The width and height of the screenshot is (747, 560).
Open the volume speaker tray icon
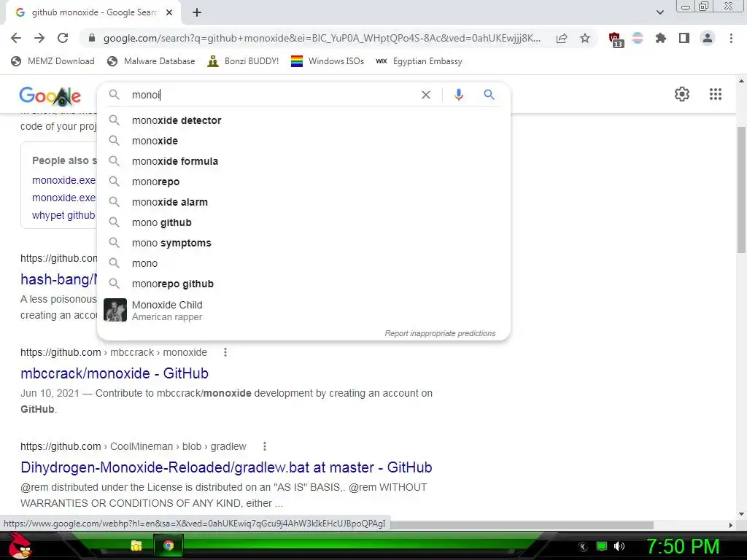coord(619,546)
